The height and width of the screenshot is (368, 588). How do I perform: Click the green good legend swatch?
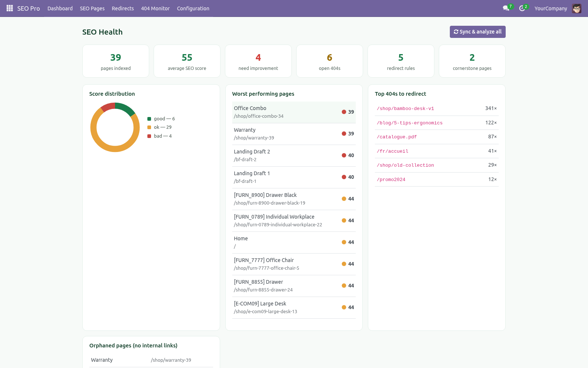click(149, 119)
